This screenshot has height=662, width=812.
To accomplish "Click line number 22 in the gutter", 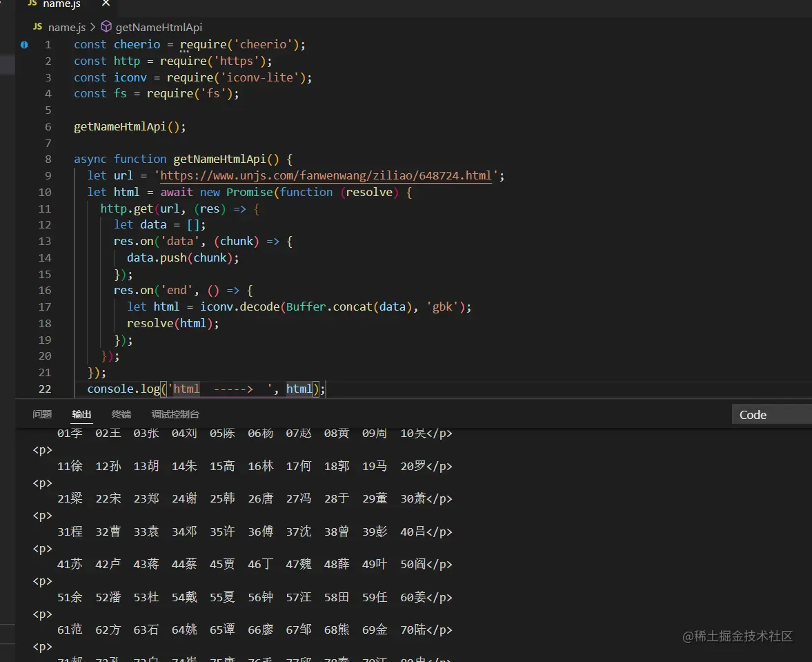I will pyautogui.click(x=45, y=389).
